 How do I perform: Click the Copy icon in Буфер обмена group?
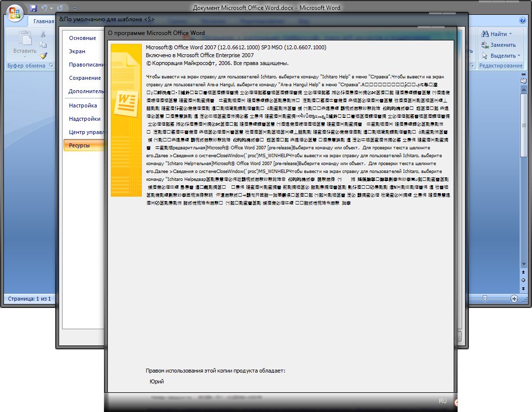coord(43,45)
